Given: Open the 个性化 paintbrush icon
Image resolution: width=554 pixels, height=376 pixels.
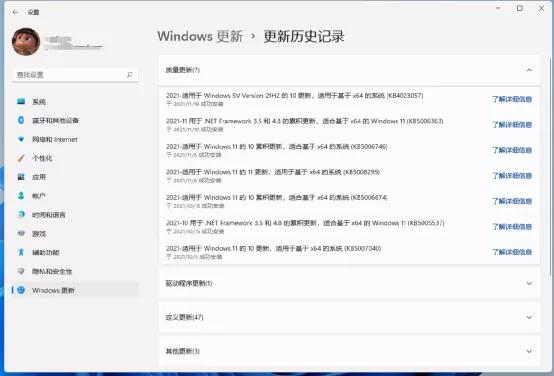Looking at the screenshot, I should click(x=21, y=158).
